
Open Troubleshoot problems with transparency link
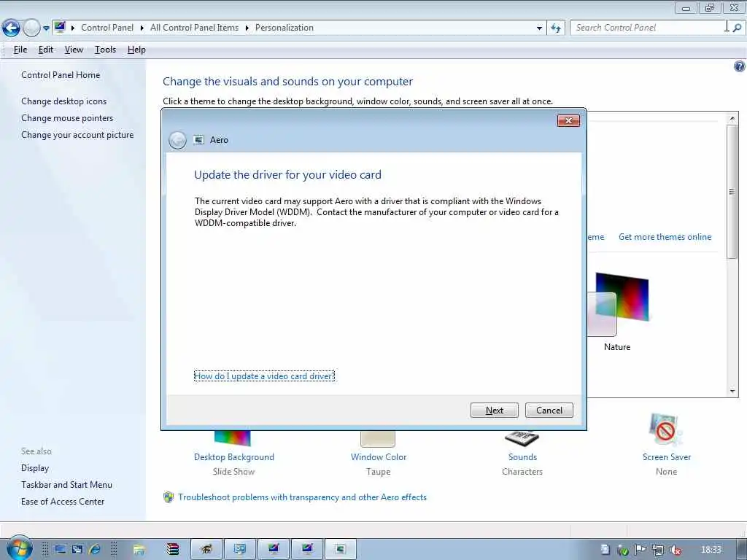[x=303, y=497]
